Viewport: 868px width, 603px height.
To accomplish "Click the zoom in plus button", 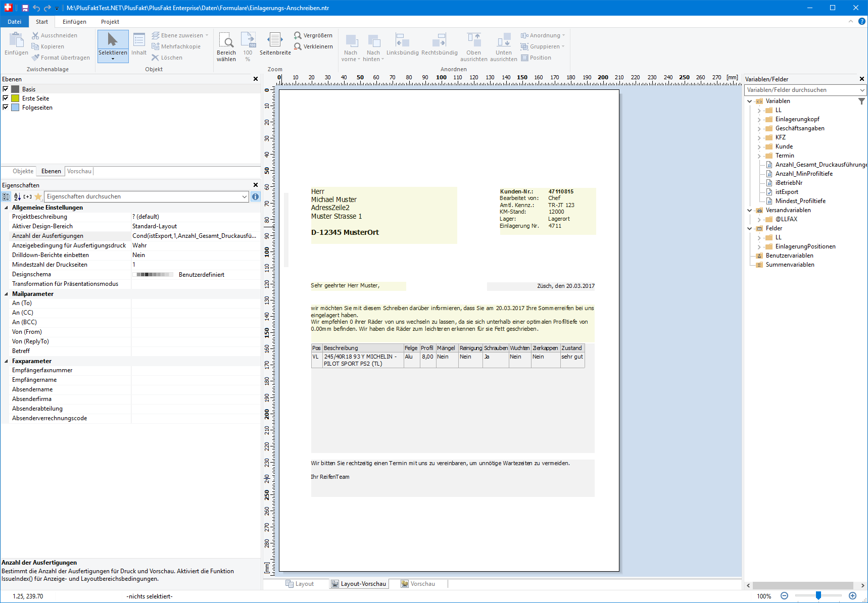I will [x=853, y=596].
